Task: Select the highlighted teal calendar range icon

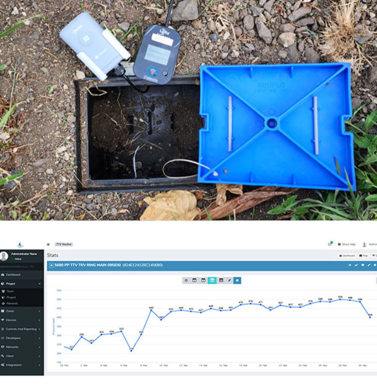Action: [x=212, y=280]
